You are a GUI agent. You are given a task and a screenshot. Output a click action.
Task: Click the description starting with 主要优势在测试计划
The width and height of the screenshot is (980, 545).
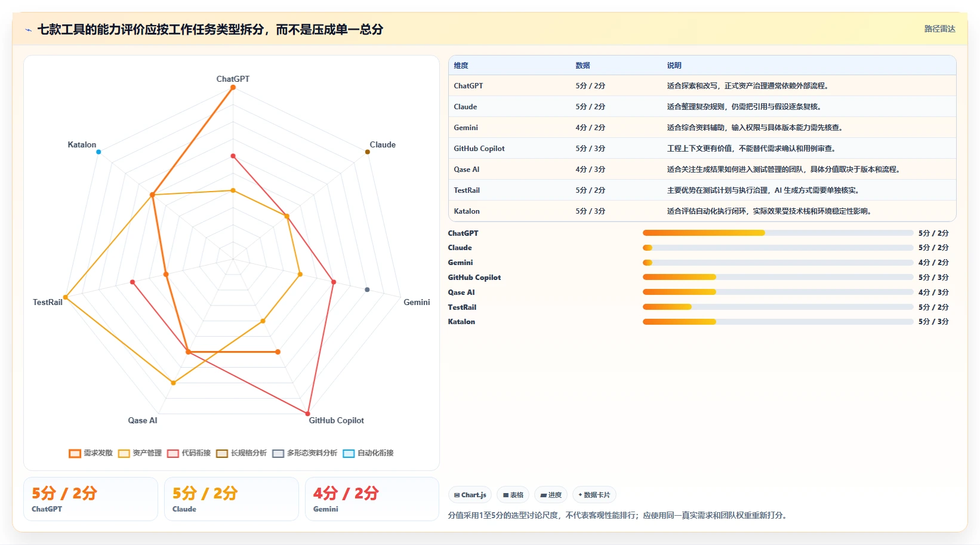tap(763, 190)
